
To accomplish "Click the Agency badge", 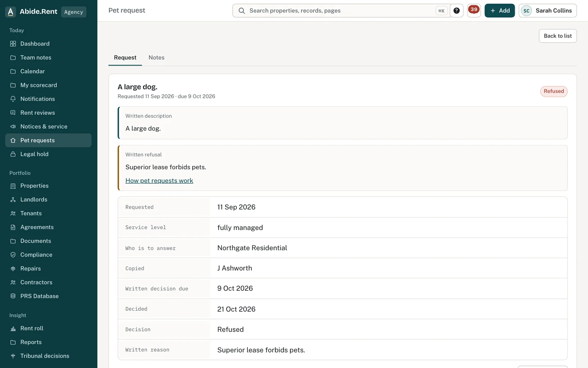I will tap(73, 12).
